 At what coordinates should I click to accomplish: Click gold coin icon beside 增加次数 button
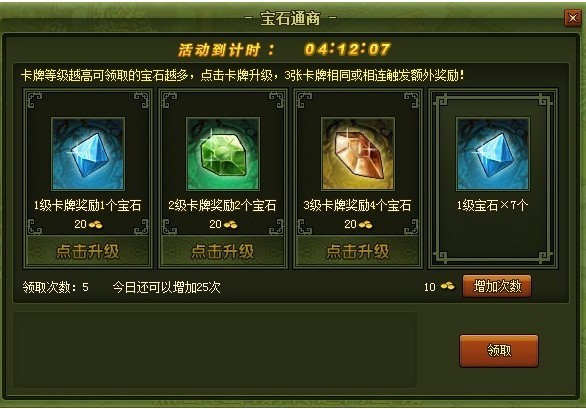tap(447, 286)
